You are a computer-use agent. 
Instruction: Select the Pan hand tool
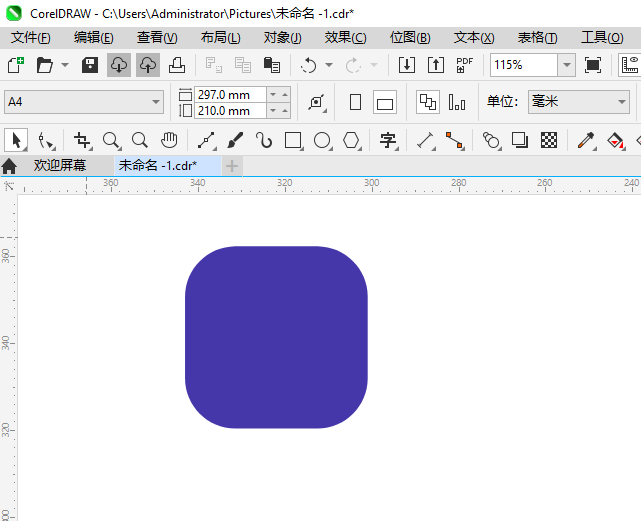(x=170, y=140)
